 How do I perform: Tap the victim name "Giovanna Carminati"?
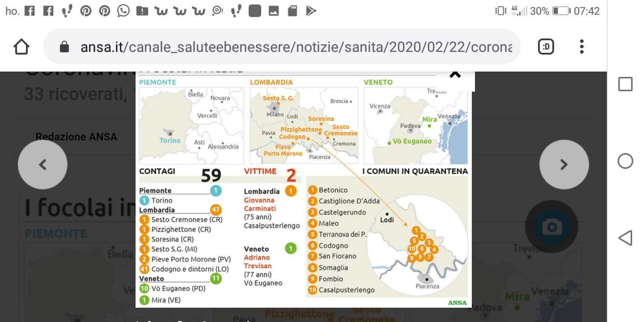tap(259, 204)
